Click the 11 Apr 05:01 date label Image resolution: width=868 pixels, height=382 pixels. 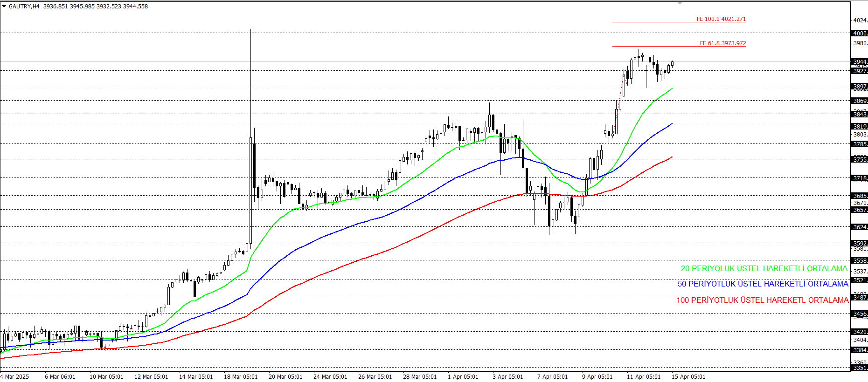point(644,376)
